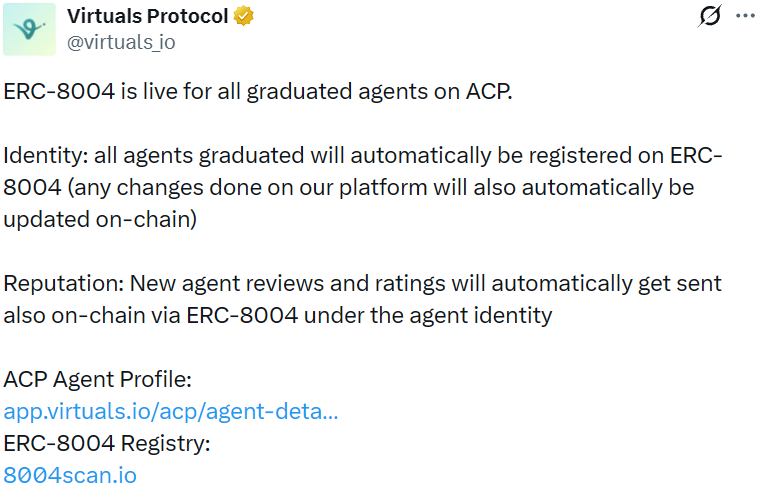
Task: Click the gold verified badge
Action: [x=243, y=16]
